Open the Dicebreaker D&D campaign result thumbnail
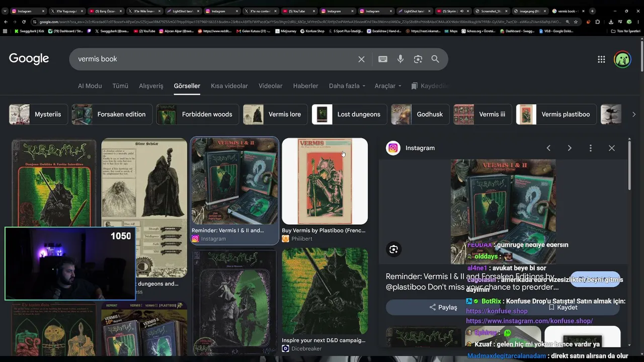 [x=325, y=291]
